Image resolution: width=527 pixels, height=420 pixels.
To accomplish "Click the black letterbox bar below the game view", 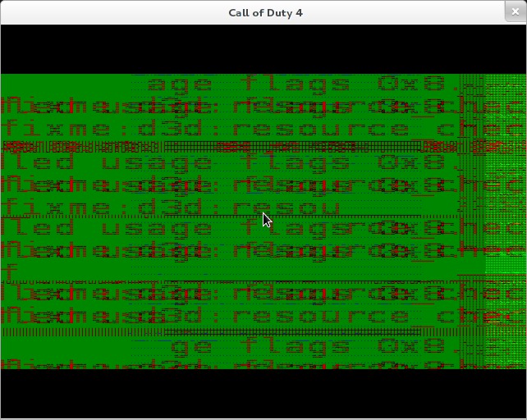I will tap(263, 394).
